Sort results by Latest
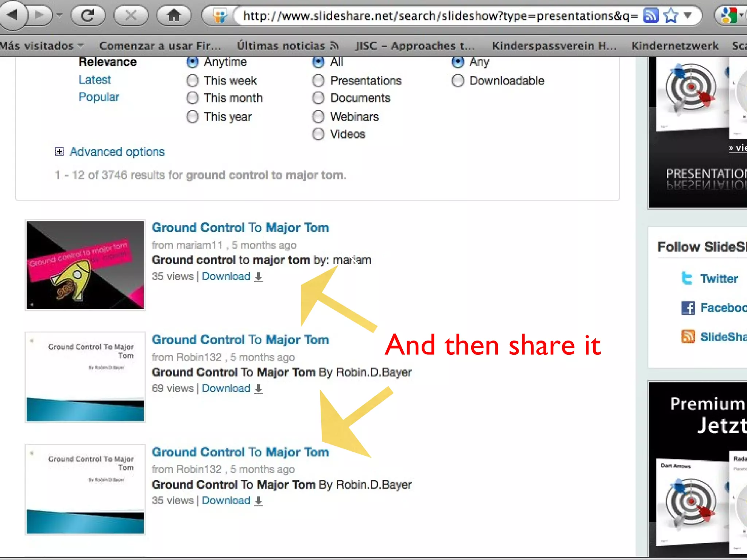 (x=94, y=79)
